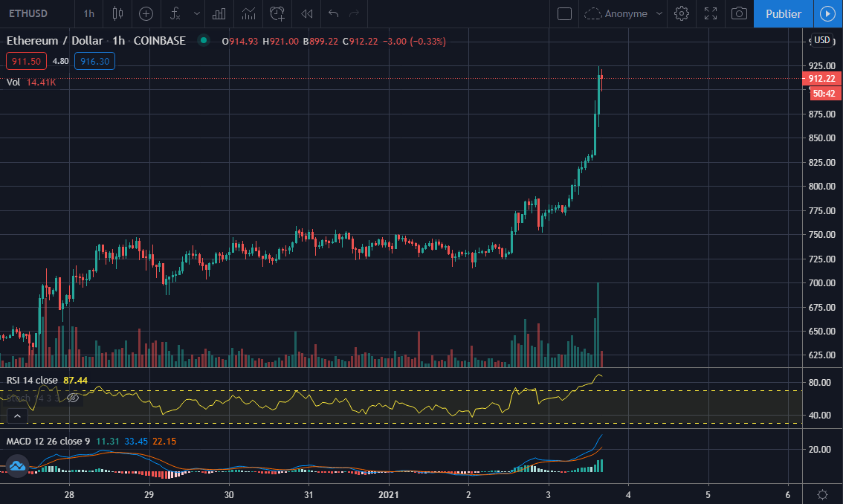This screenshot has height=504, width=843.
Task: Open the ETHUSD symbol search
Action: pyautogui.click(x=28, y=13)
